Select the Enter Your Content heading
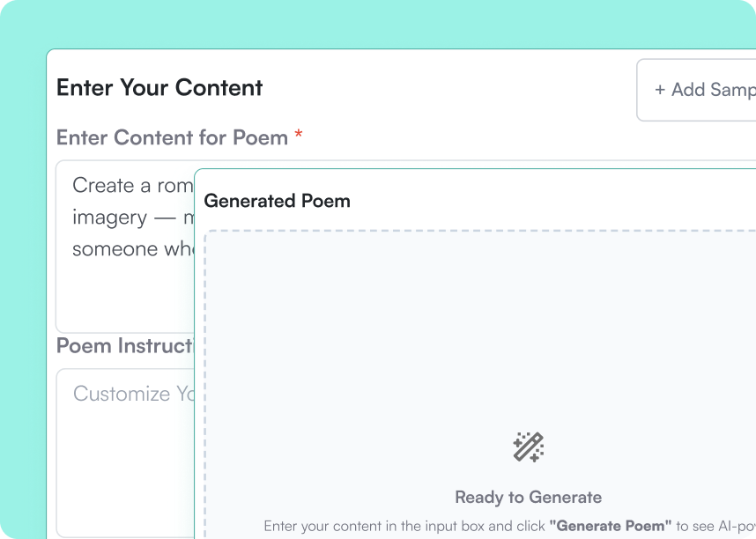 coord(159,88)
